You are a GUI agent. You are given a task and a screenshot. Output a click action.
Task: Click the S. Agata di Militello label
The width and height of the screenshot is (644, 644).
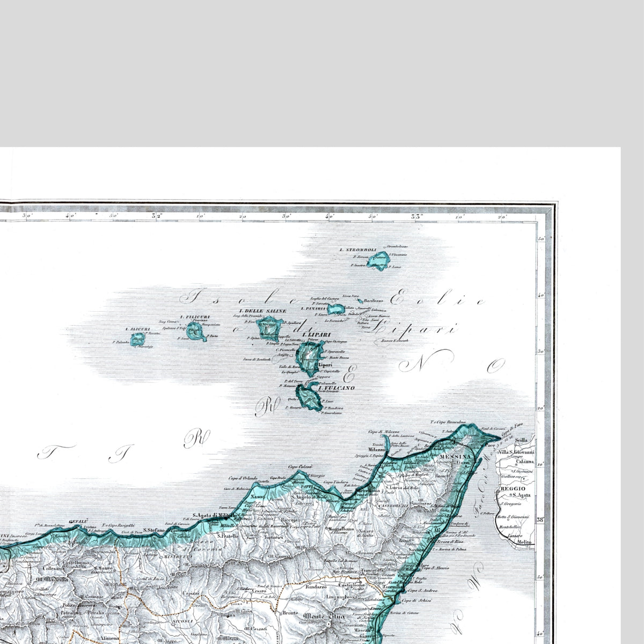[x=215, y=516]
